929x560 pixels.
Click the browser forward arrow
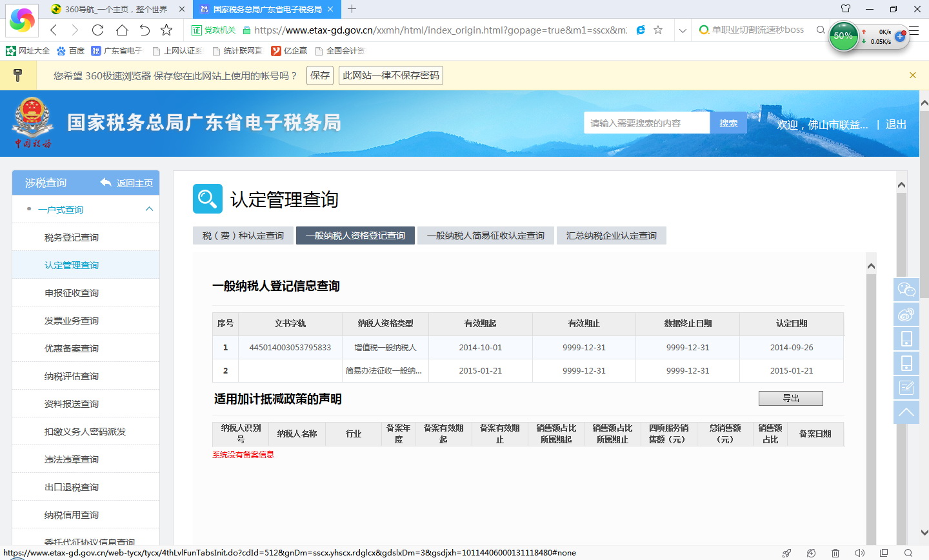coord(75,30)
